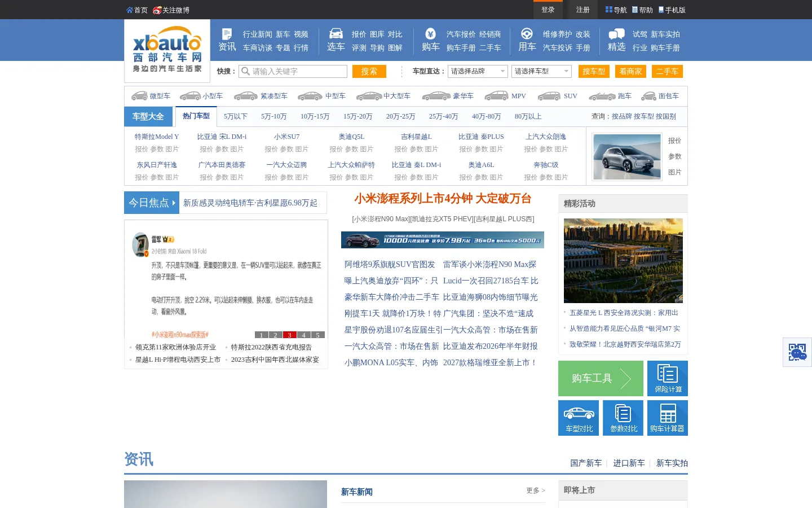Switch to the 热门车型 tab
812x508 pixels.
tap(196, 116)
